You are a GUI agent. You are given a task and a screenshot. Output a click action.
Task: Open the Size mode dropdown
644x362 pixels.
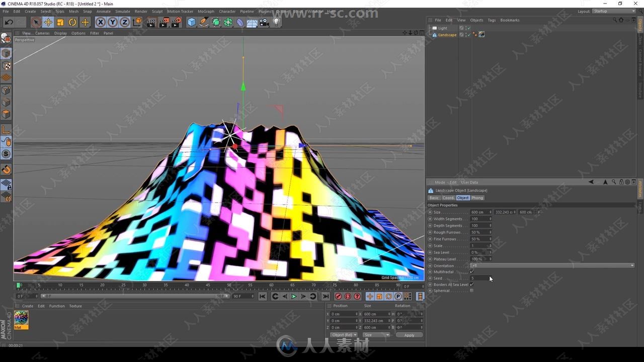(x=376, y=335)
